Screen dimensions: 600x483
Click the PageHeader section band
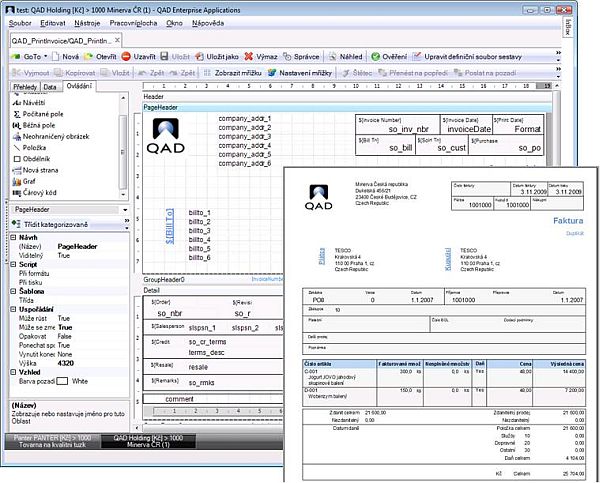(x=347, y=108)
